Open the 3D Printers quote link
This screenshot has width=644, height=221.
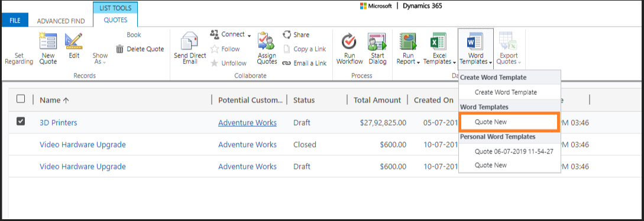pos(59,123)
